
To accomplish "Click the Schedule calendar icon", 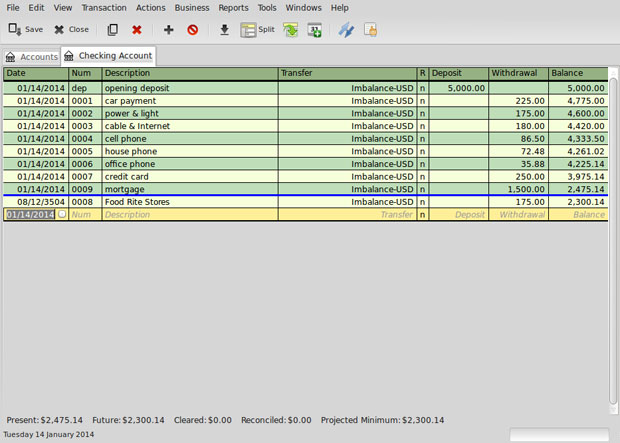I will [x=315, y=30].
